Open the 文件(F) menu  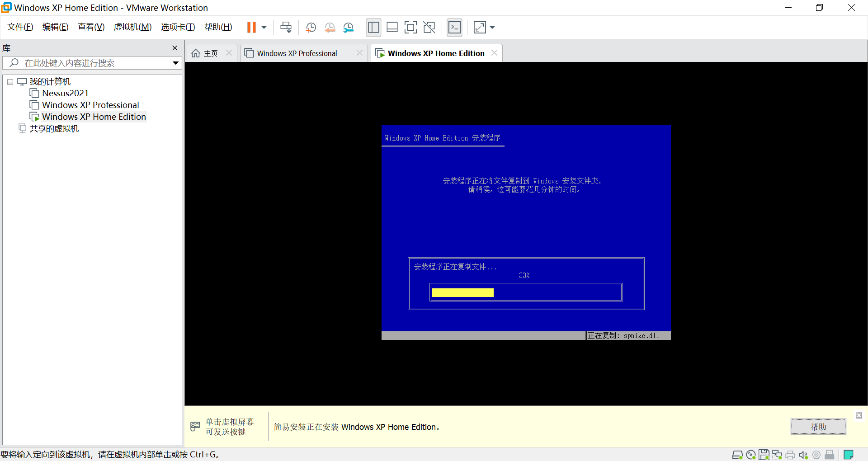(20, 27)
